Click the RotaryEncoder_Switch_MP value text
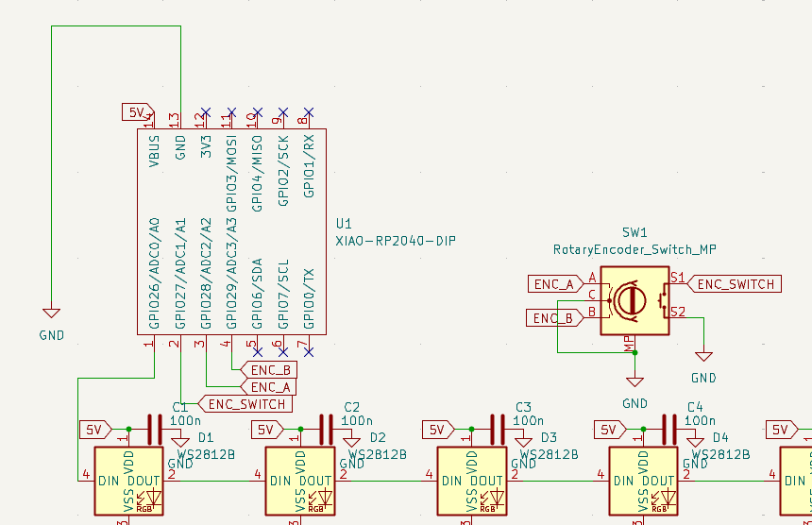This screenshot has height=525, width=812. 634,249
